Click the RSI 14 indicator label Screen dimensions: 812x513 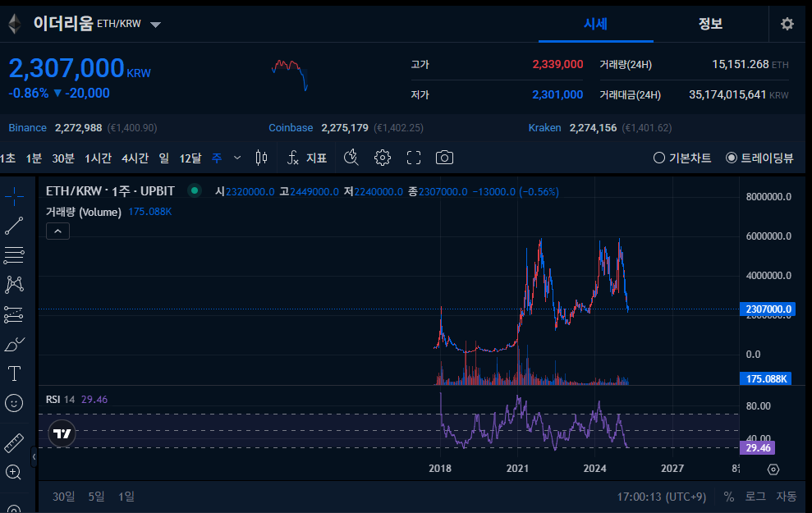point(60,399)
